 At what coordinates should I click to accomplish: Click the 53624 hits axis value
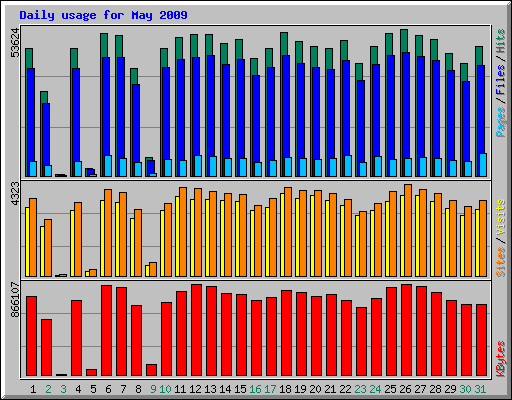(x=15, y=43)
